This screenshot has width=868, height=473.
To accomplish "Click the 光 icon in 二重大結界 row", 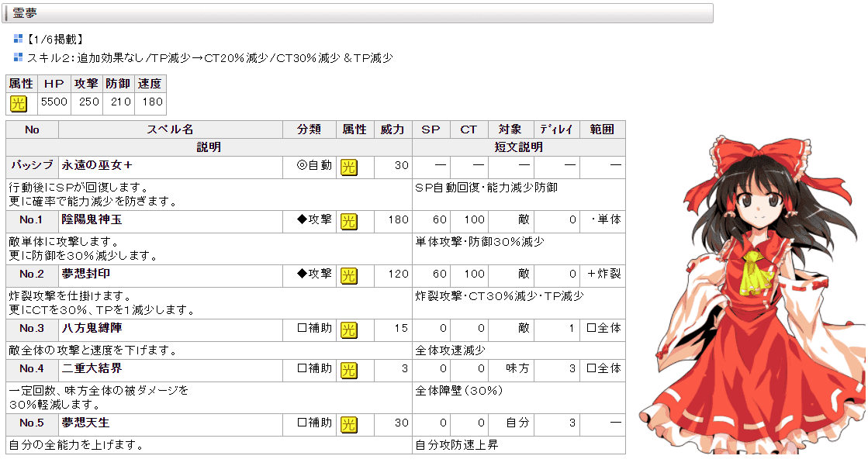I will tap(349, 370).
